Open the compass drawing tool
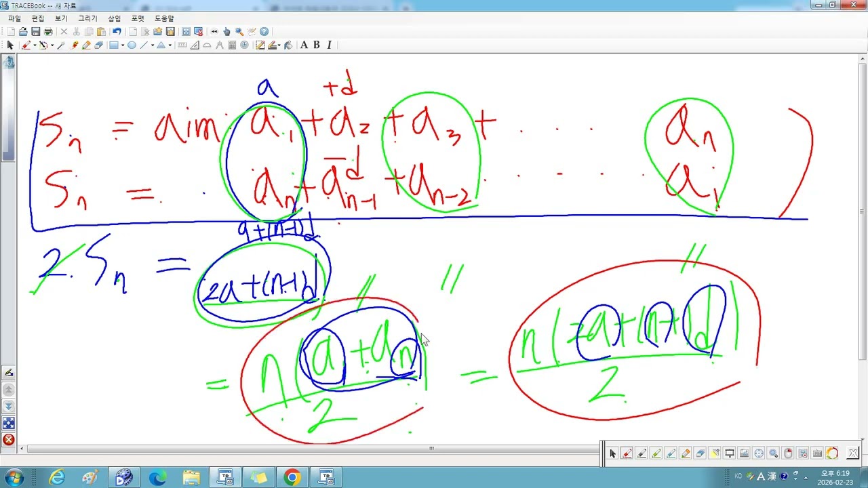The width and height of the screenshot is (868, 488). pyautogui.click(x=220, y=45)
